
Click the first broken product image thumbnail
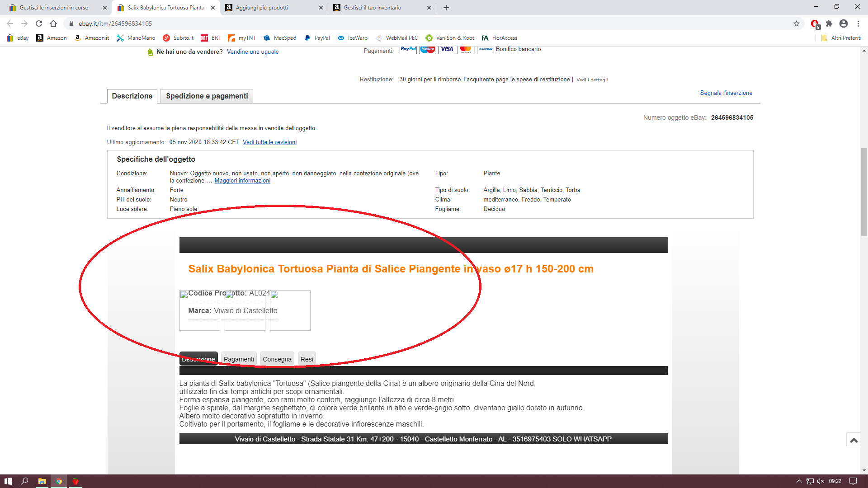pyautogui.click(x=199, y=310)
